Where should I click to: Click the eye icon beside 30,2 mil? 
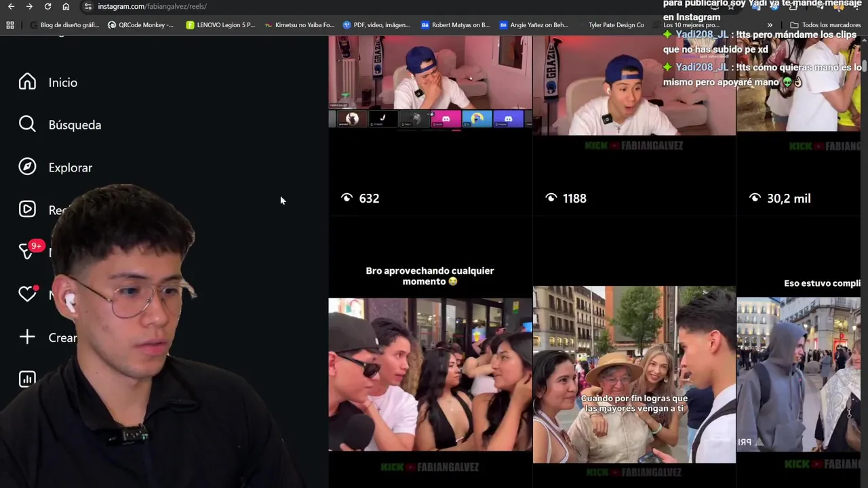point(755,198)
